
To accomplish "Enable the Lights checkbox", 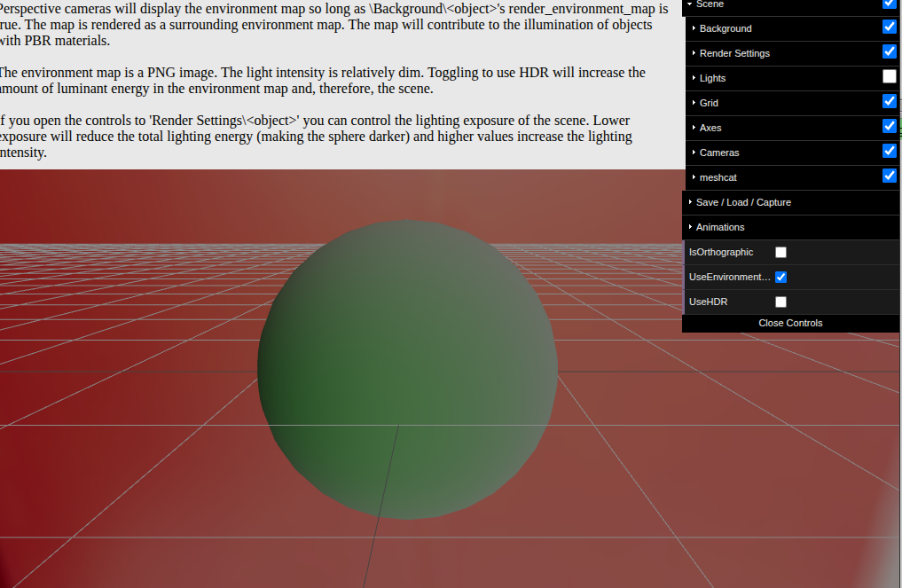I will [x=889, y=76].
